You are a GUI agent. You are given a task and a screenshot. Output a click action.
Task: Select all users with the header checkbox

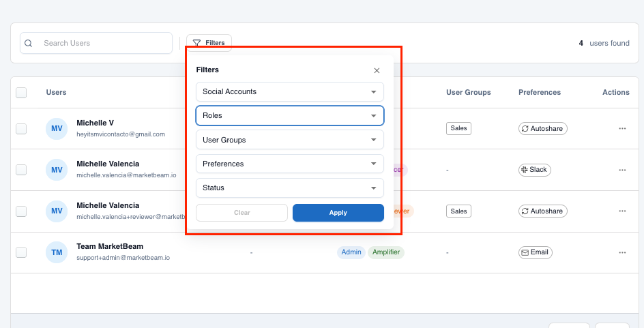tap(21, 92)
